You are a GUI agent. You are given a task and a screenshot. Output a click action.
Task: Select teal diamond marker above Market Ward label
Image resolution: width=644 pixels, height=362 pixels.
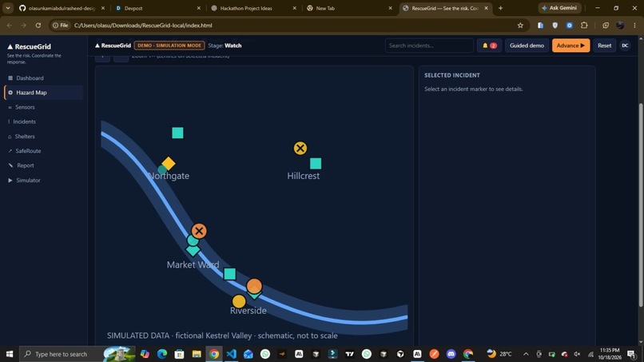pos(193,250)
